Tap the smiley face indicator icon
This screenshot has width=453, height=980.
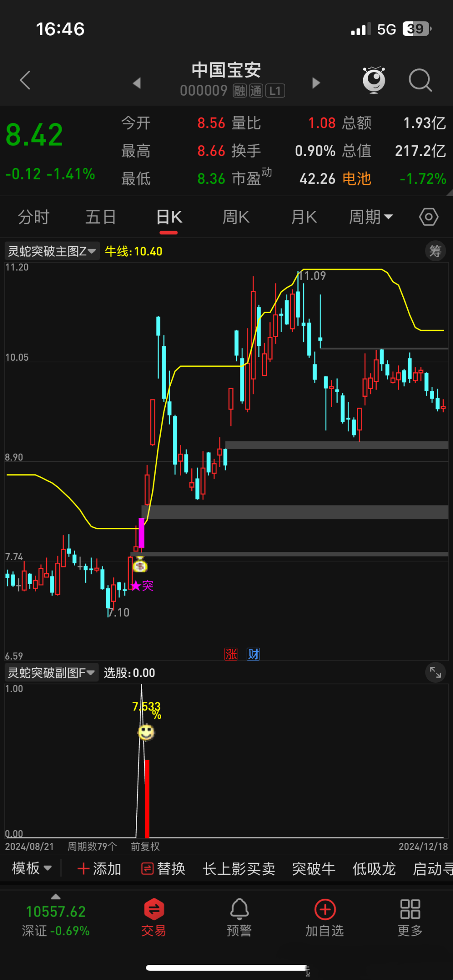click(146, 732)
